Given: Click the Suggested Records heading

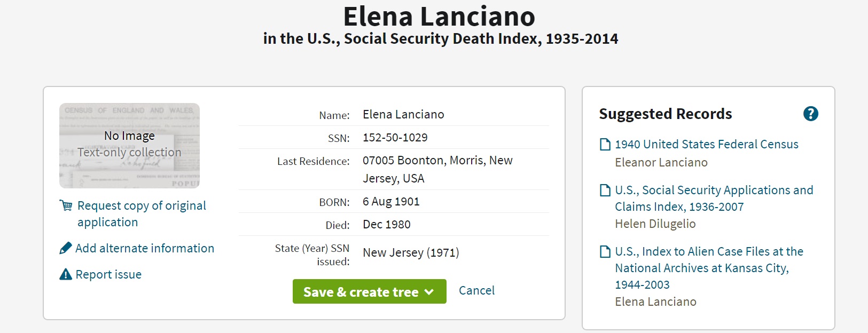Looking at the screenshot, I should tap(665, 114).
